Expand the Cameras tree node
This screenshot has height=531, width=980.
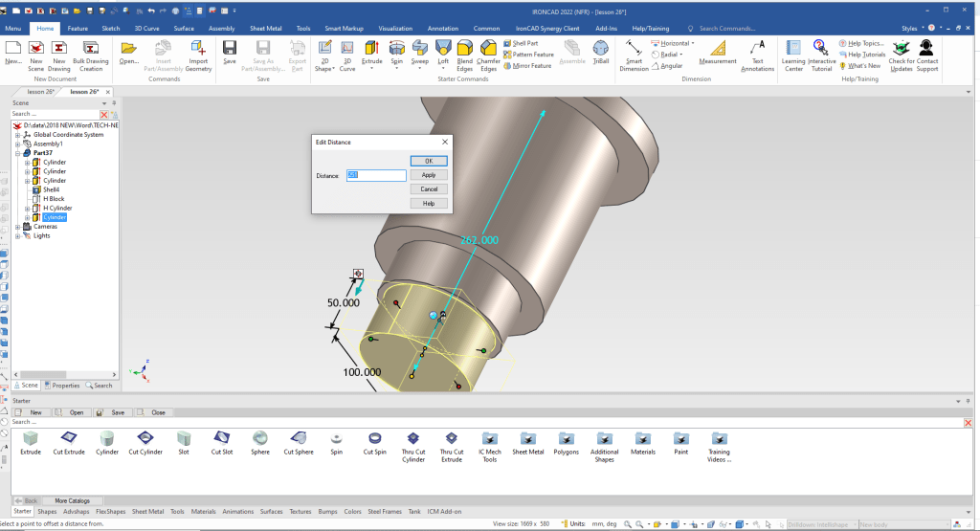click(x=17, y=227)
